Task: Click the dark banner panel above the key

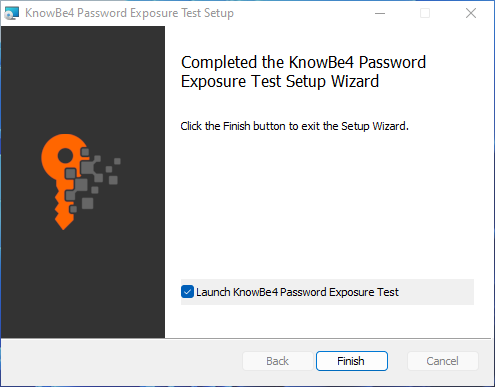Action: (83, 78)
